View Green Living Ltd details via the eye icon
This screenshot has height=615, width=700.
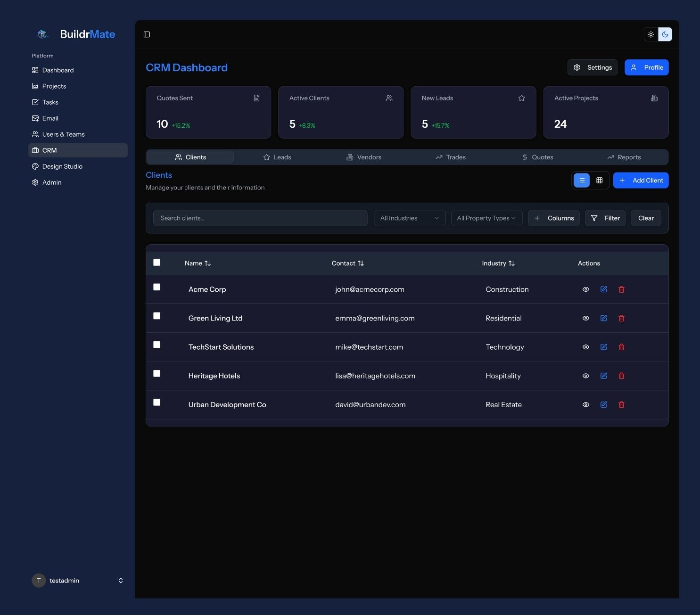coord(585,318)
